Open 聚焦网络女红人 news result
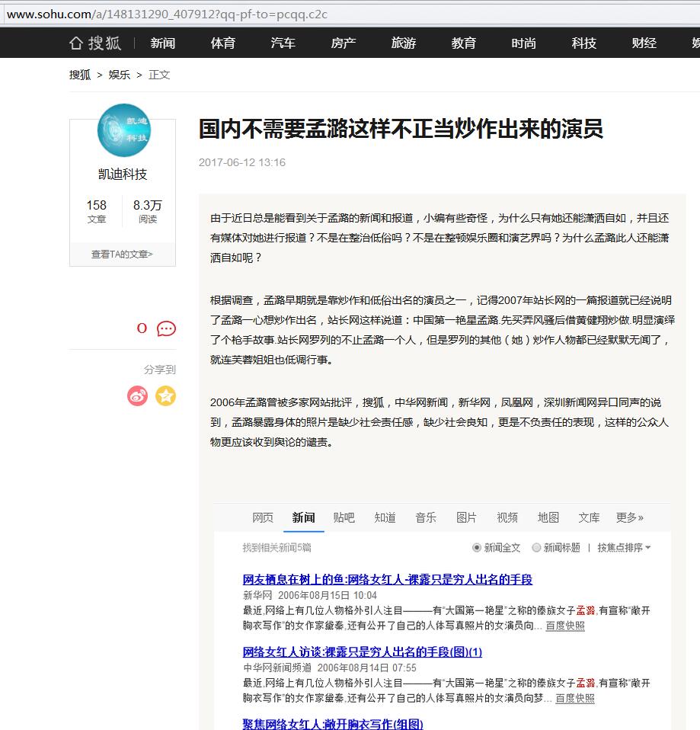 [x=333, y=723]
